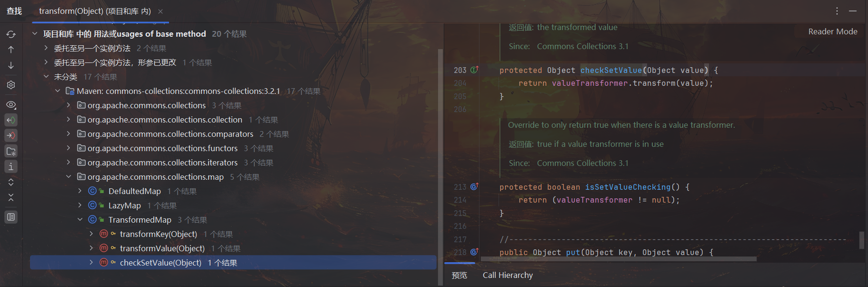Open the tool window options three-dot menu
The width and height of the screenshot is (868, 287).
pyautogui.click(x=837, y=11)
